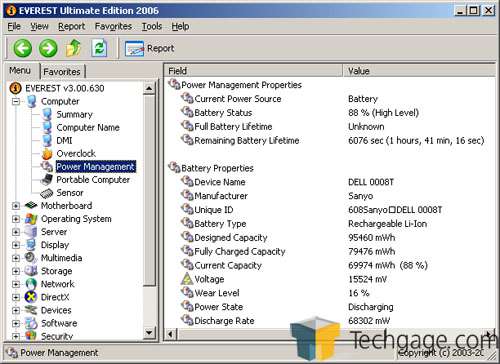500x364 pixels.
Task: Expand the Server tree node
Action: (16, 232)
